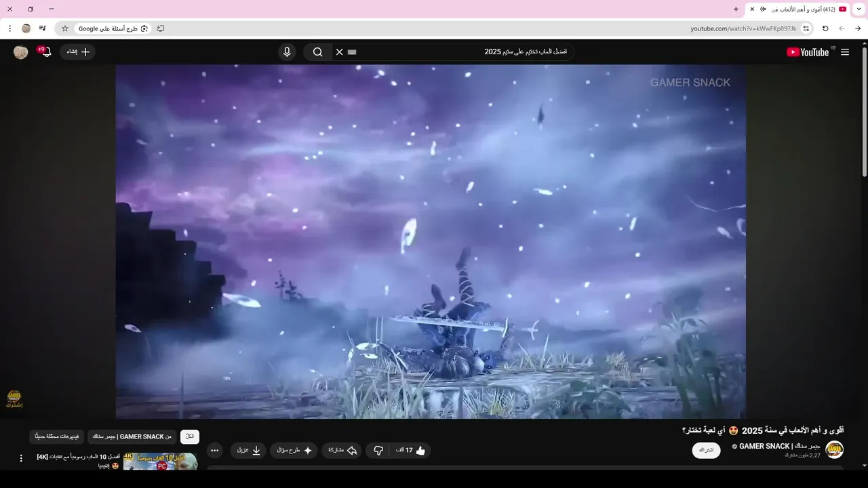Select 'من GAMER SNACK' filter chip
Screen dimensions: 868x488
pyautogui.click(x=132, y=436)
